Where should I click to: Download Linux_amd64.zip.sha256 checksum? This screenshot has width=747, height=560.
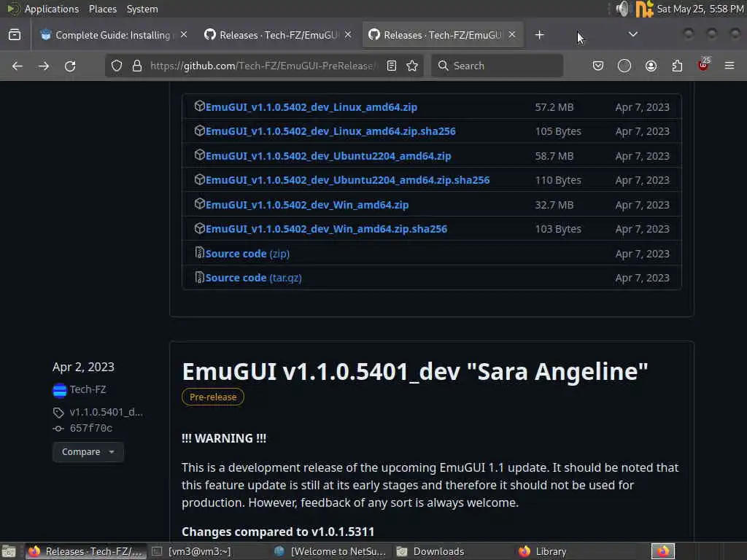330,131
